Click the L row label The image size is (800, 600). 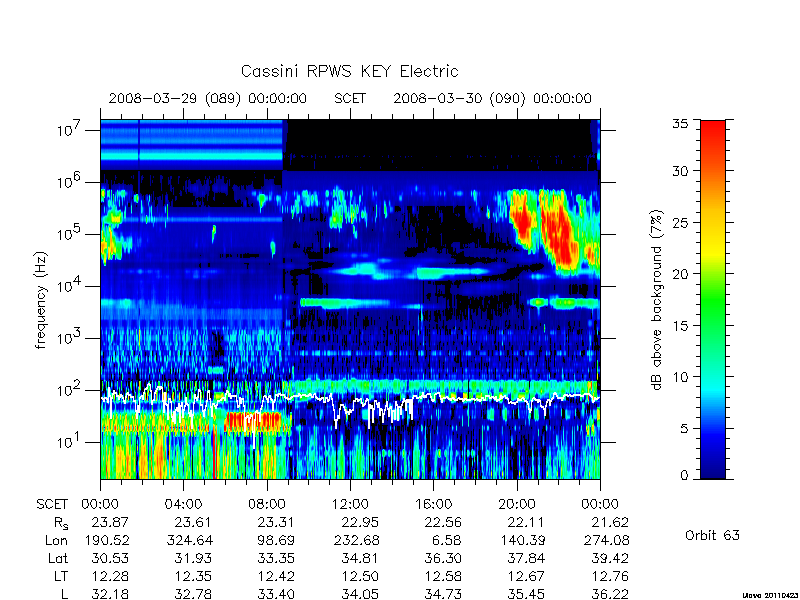pyautogui.click(x=64, y=594)
